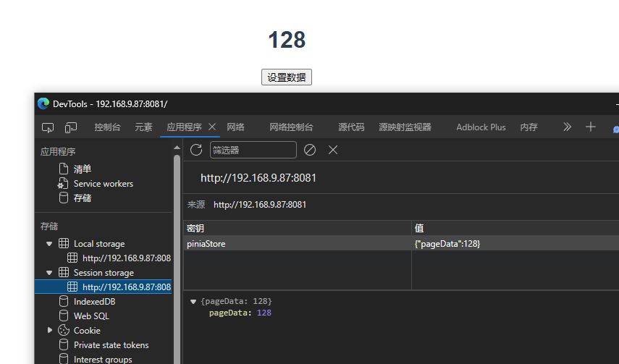Viewport: 619px width, 364px height.
Task: Open Private state tokens in the sidebar
Action: tap(111, 345)
